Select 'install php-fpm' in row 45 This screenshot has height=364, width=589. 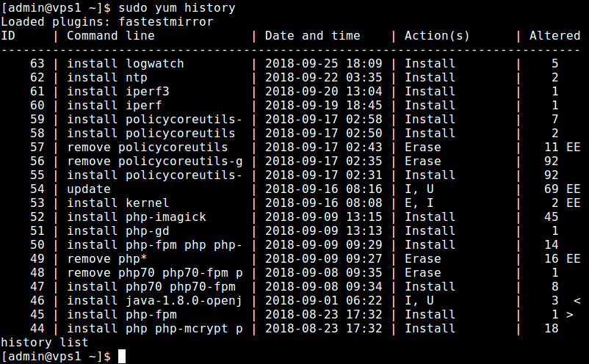(x=122, y=315)
